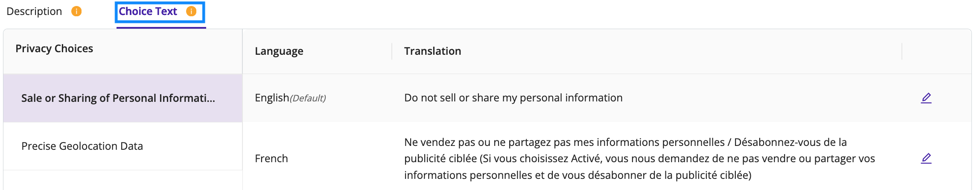Viewport: 980px width, 190px height.
Task: Click the blank header above edit icons
Action: pos(936,51)
